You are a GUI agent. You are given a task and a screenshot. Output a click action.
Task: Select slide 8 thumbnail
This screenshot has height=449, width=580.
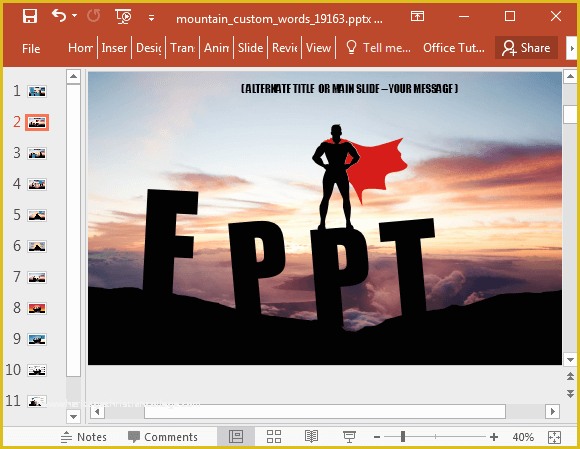coord(37,308)
